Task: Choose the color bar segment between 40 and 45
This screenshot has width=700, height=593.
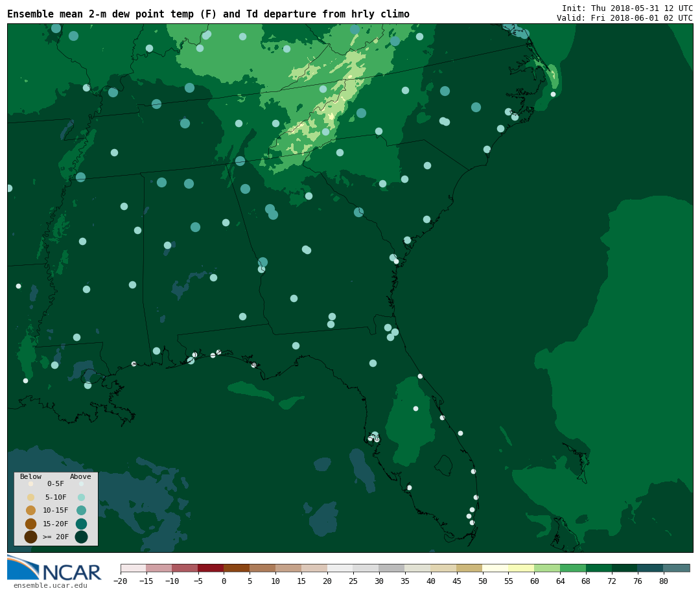Action: tap(444, 568)
